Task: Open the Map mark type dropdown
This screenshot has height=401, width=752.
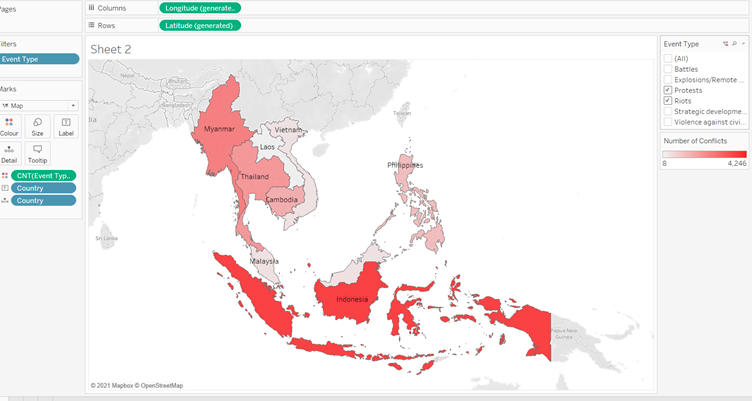Action: point(38,106)
